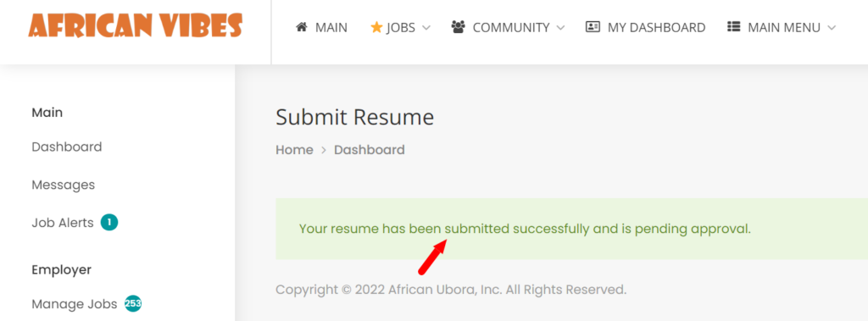
Task: Open Messages in the left sidebar
Action: 63,185
